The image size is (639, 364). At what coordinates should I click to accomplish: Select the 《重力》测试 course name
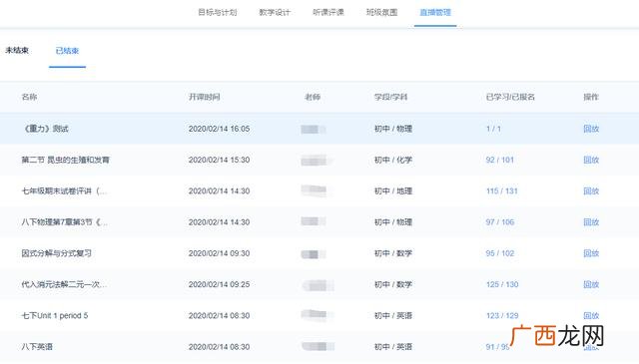click(45, 129)
